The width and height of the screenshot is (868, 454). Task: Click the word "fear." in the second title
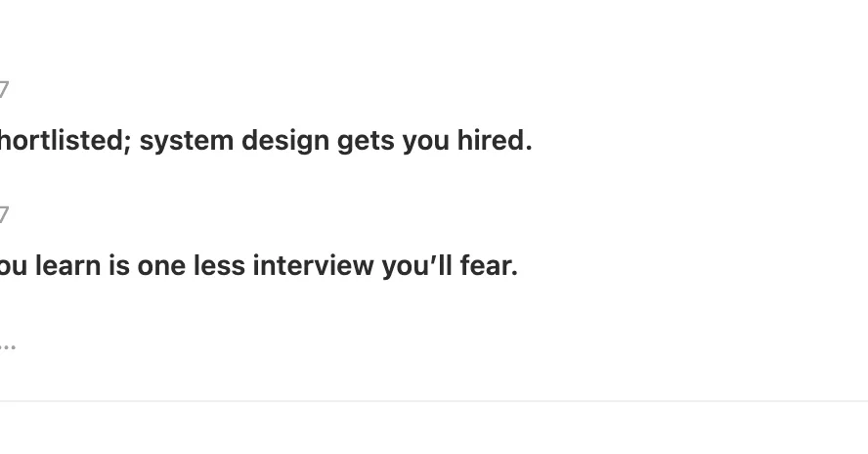coord(489,265)
